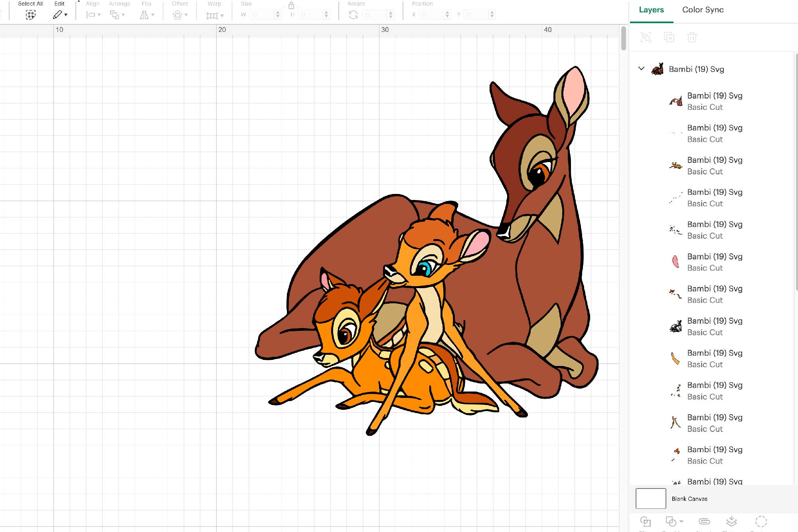798x532 pixels.
Task: Click the Rotate refresh icon
Action: click(354, 14)
